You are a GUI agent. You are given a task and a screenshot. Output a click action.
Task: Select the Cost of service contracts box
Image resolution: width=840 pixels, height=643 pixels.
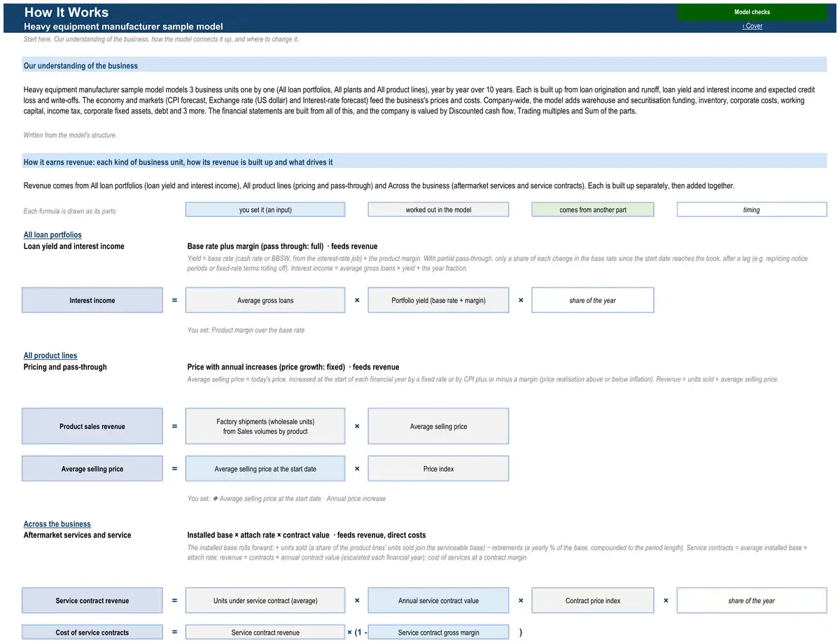pyautogui.click(x=92, y=633)
